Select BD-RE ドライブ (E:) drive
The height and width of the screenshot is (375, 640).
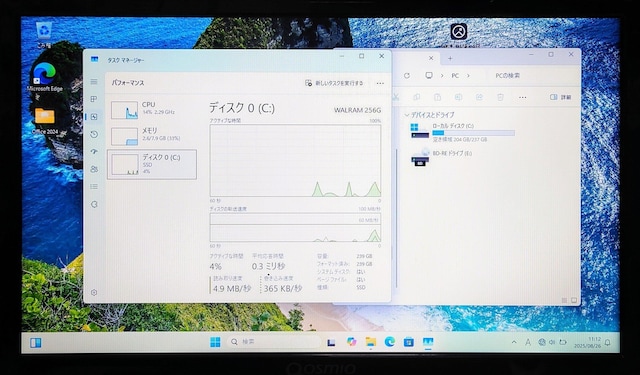click(x=442, y=157)
